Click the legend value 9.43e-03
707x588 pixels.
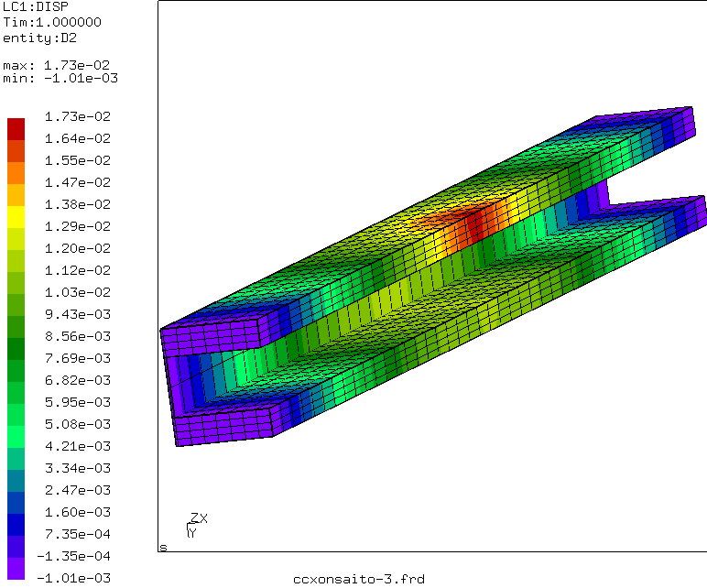(x=78, y=314)
